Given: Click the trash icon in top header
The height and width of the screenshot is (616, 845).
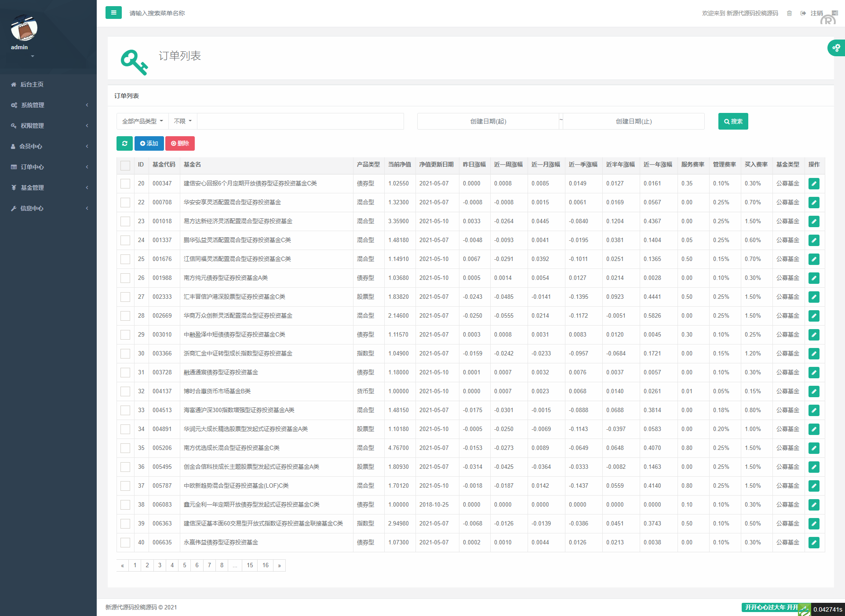Looking at the screenshot, I should (789, 13).
